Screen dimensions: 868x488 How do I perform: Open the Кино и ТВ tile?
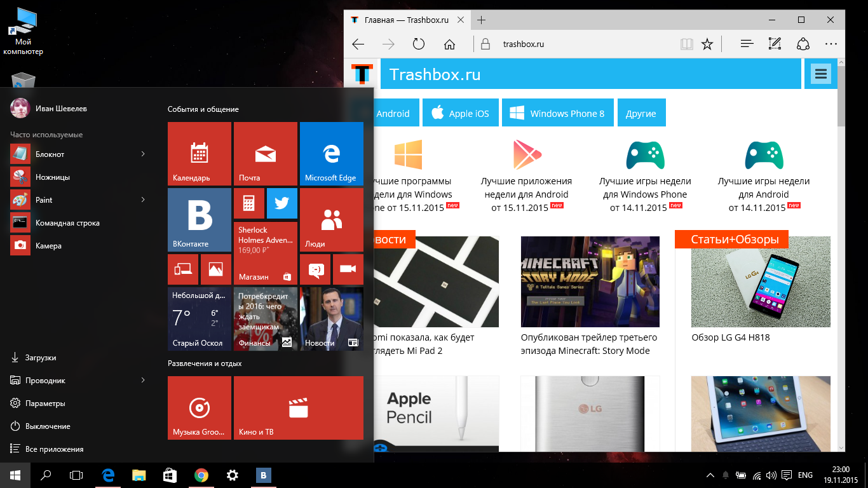pyautogui.click(x=298, y=408)
